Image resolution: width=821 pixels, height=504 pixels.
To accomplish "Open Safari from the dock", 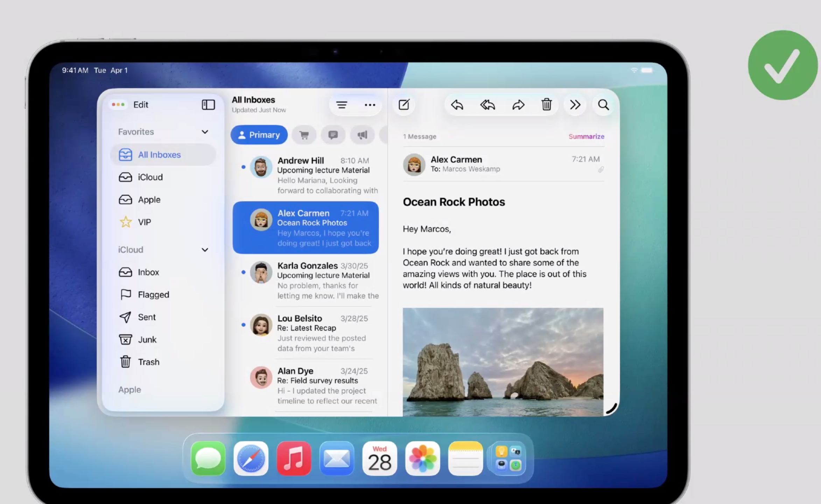I will pyautogui.click(x=251, y=458).
